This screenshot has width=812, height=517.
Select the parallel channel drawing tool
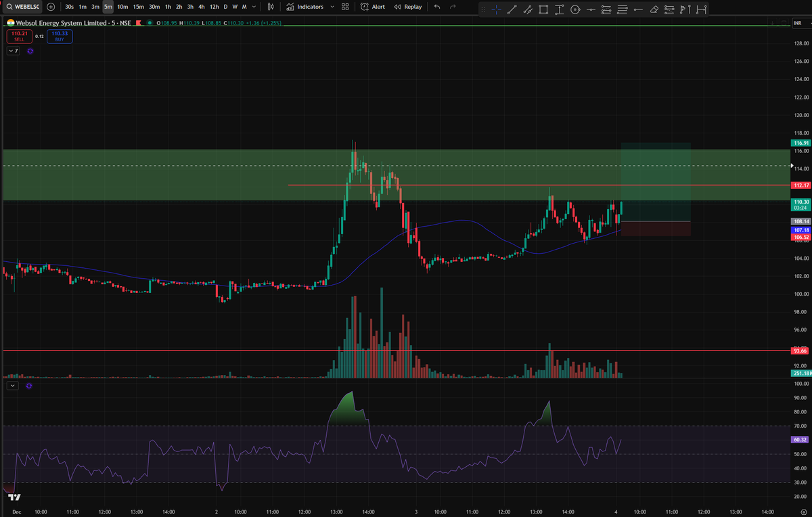click(528, 9)
